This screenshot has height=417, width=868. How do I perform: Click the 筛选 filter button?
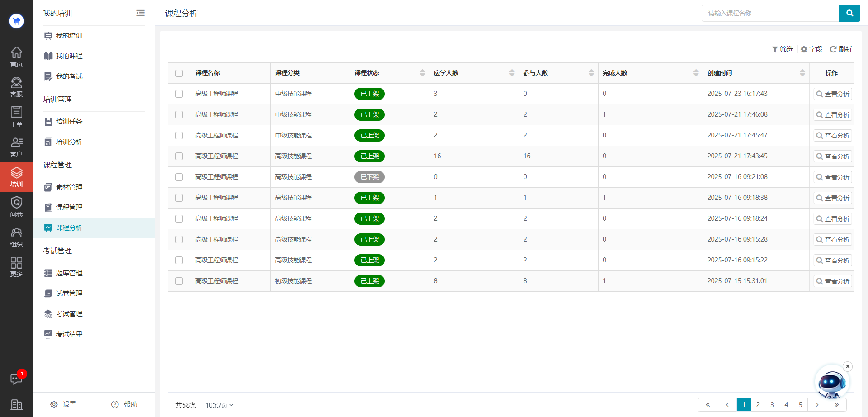[x=783, y=49]
